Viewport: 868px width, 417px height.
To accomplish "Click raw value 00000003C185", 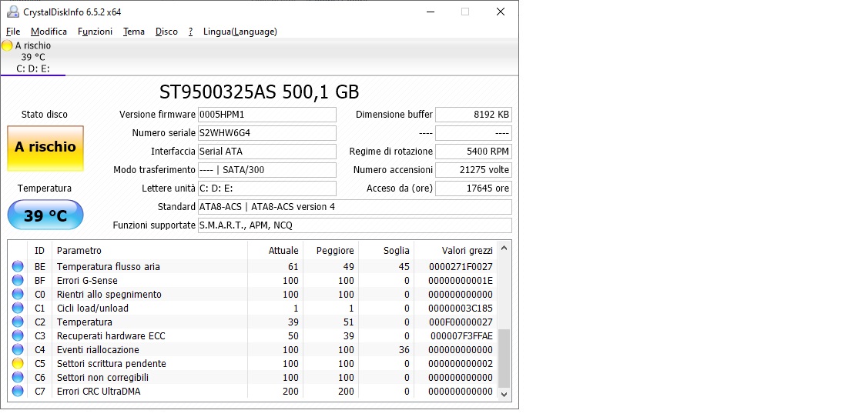I will point(461,308).
